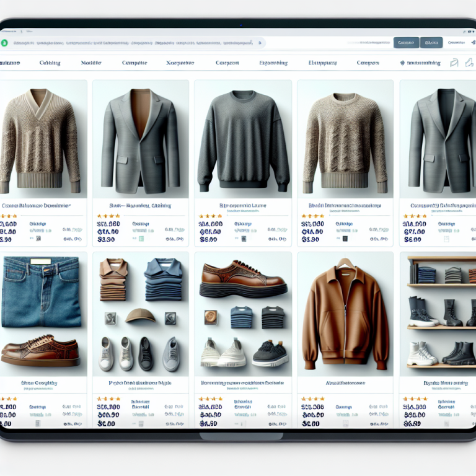Focus the long address bar text field
The image size is (476, 476).
133,43
